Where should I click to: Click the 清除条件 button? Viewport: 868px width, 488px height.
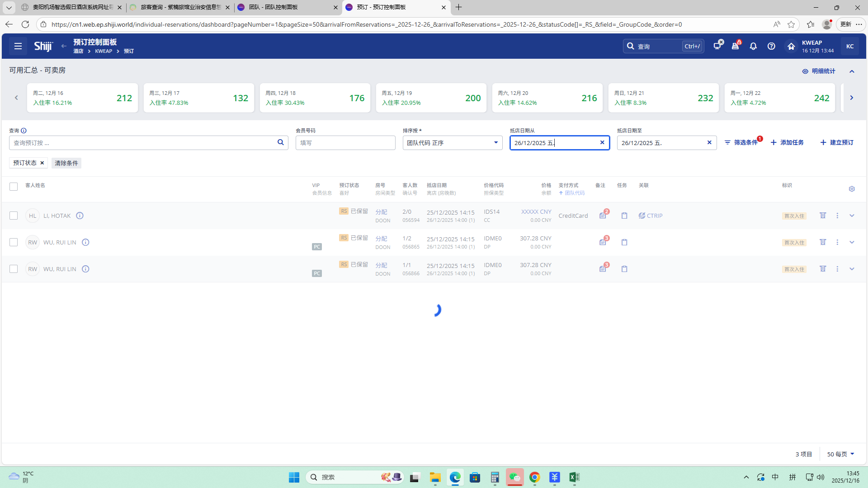(66, 163)
